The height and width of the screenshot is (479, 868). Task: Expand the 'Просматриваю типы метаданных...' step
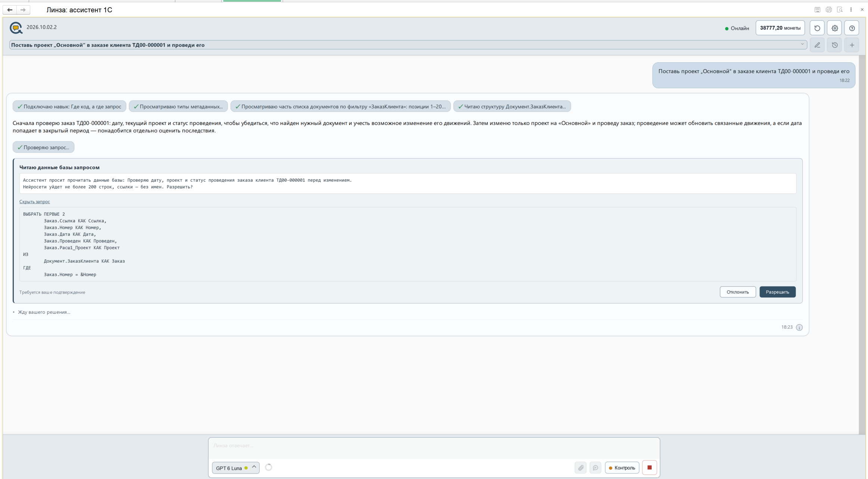[x=178, y=106]
